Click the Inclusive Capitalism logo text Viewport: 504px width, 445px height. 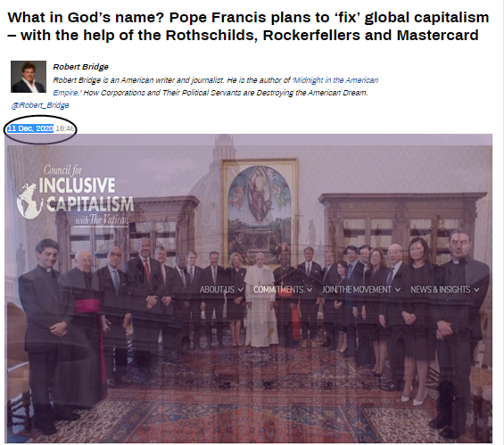point(87,194)
